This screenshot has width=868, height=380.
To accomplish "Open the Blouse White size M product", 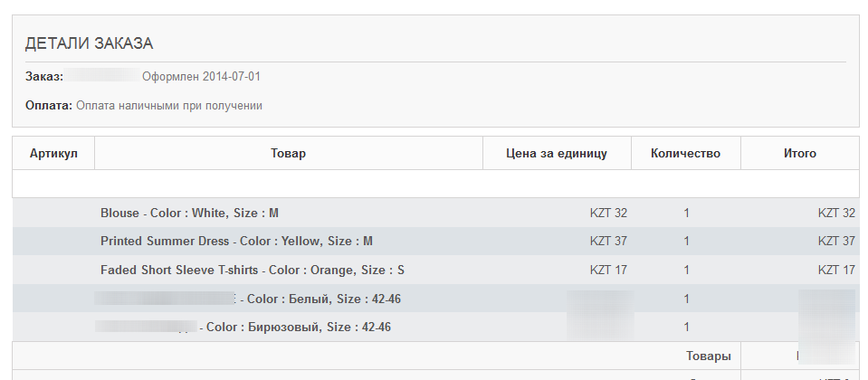I will [189, 214].
